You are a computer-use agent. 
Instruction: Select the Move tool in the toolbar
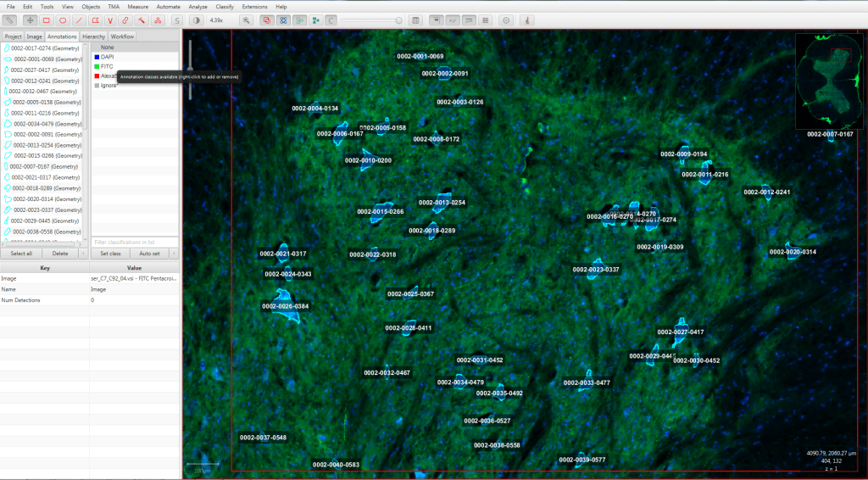point(30,20)
